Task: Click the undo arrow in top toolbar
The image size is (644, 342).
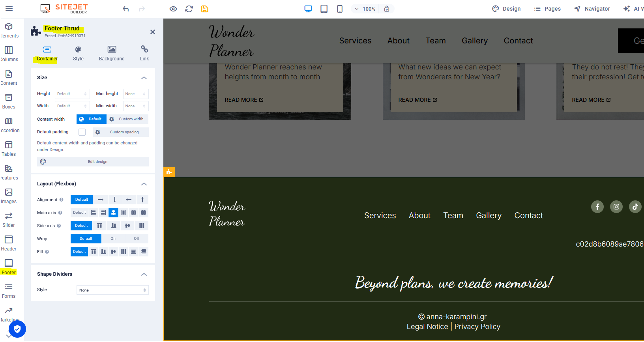Action: pyautogui.click(x=126, y=9)
